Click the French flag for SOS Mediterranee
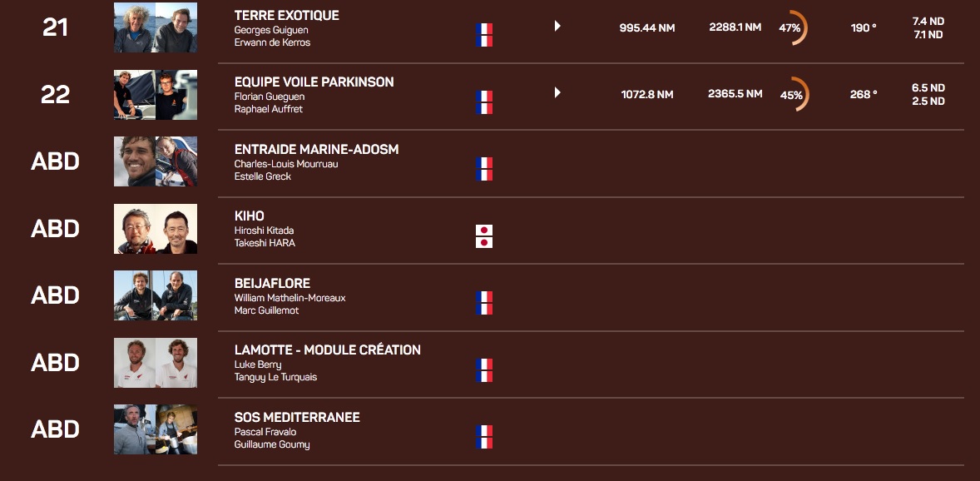The image size is (980, 481). pos(484,437)
